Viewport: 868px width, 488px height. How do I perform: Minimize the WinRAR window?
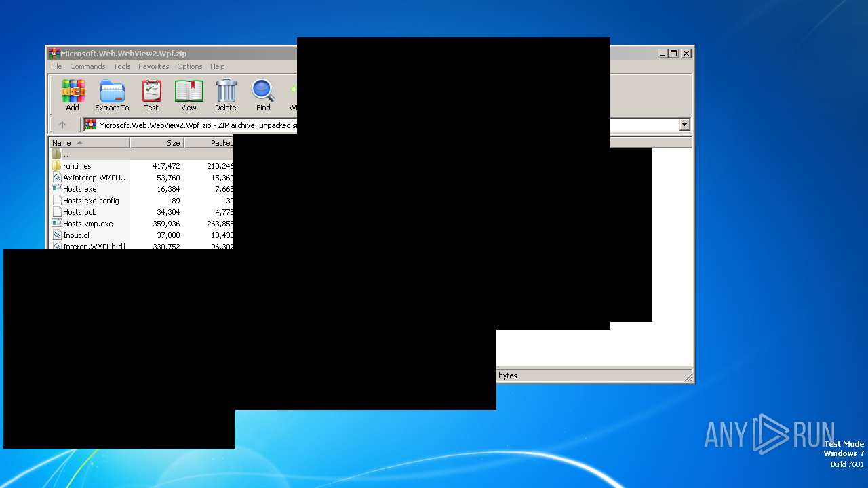[x=663, y=53]
